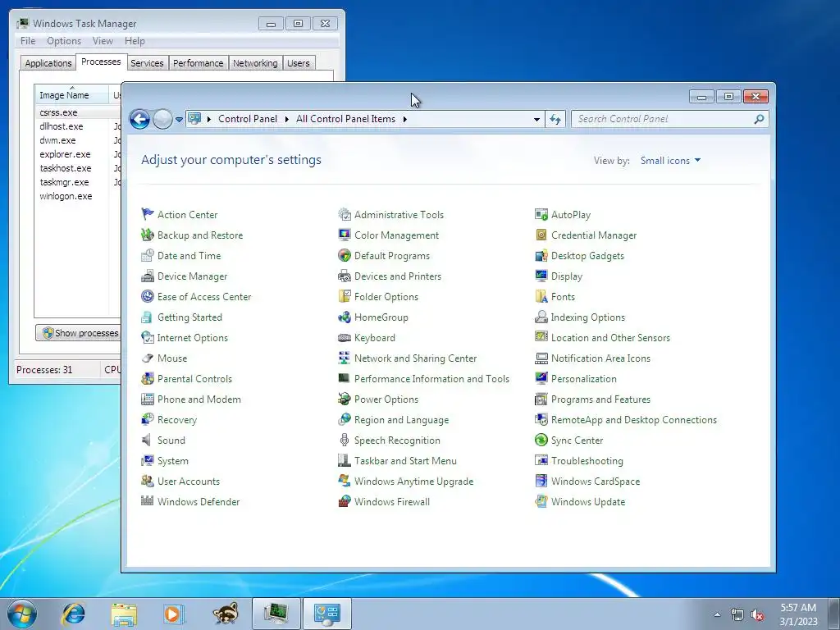Show hidden icons in the system tray
840x630 pixels.
(x=717, y=614)
